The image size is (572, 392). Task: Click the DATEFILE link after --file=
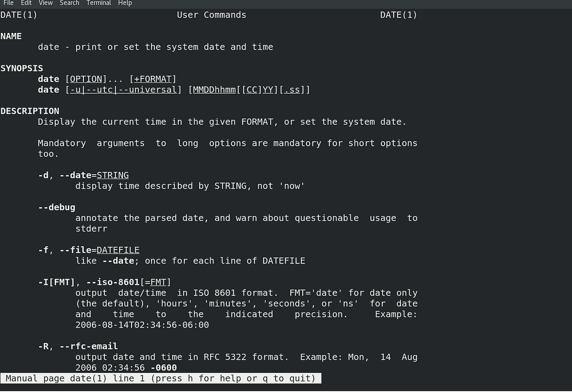[x=118, y=250]
